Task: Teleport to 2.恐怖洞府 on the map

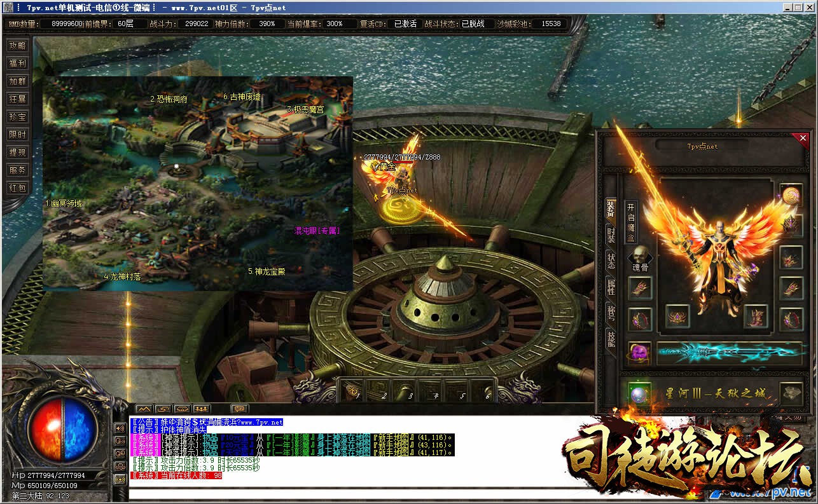Action: 169,99
